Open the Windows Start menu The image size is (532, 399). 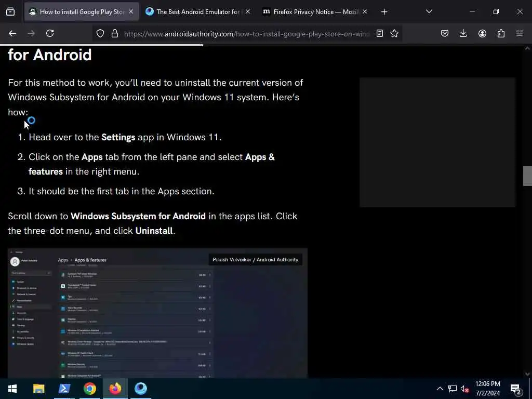[x=12, y=389]
